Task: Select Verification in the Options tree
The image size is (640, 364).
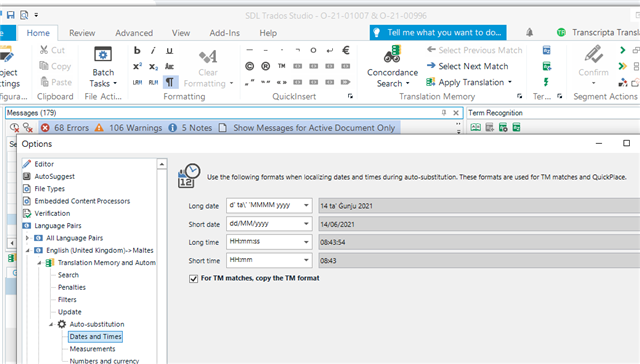Action: click(52, 213)
